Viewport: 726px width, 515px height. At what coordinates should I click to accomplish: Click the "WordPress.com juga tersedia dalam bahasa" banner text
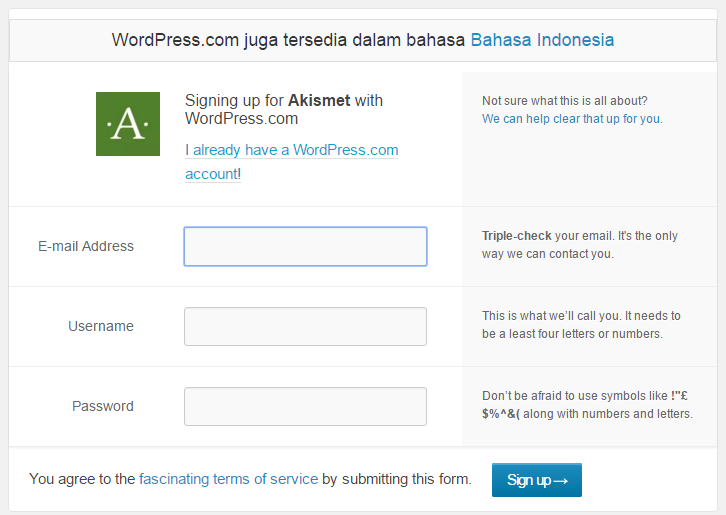288,40
